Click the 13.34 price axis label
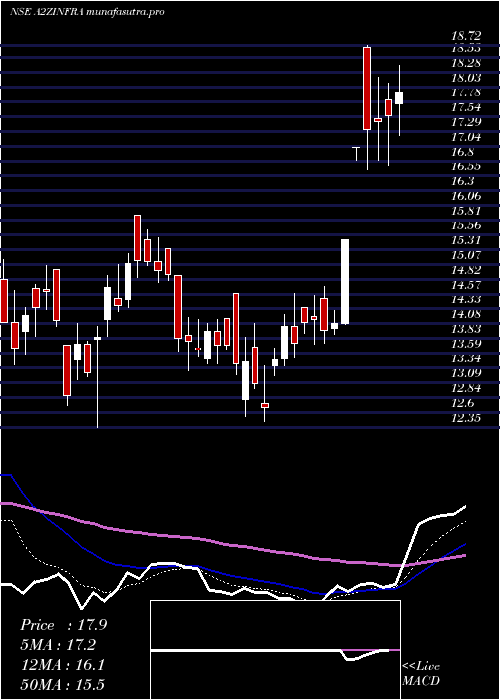Image resolution: width=500 pixels, height=700 pixels. 466,358
